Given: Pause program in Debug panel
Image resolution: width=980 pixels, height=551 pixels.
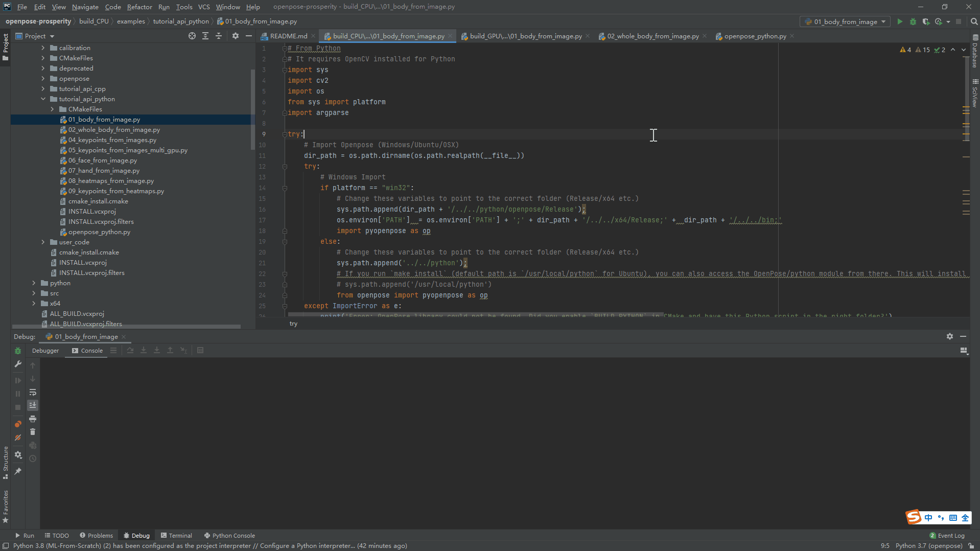Looking at the screenshot, I should point(18,394).
